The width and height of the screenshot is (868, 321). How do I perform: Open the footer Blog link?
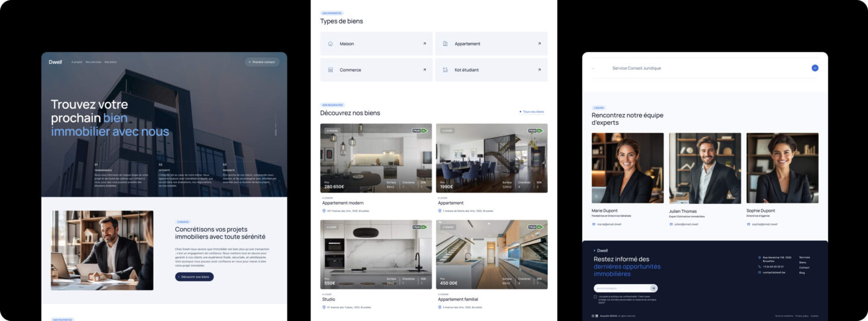802,273
